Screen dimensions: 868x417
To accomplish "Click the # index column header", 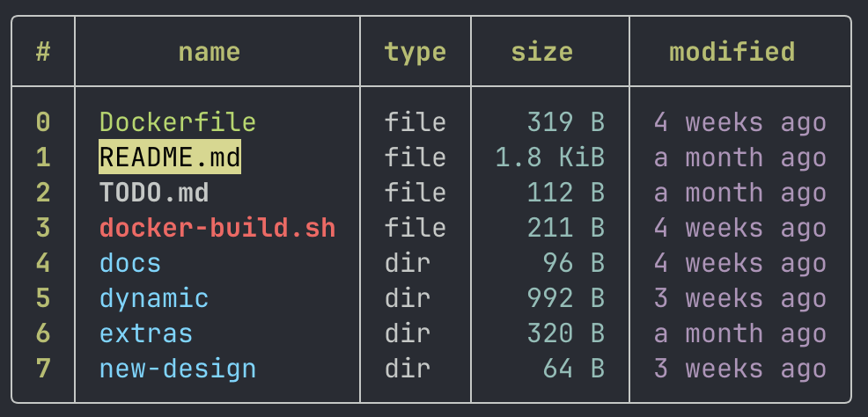I will tap(42, 52).
